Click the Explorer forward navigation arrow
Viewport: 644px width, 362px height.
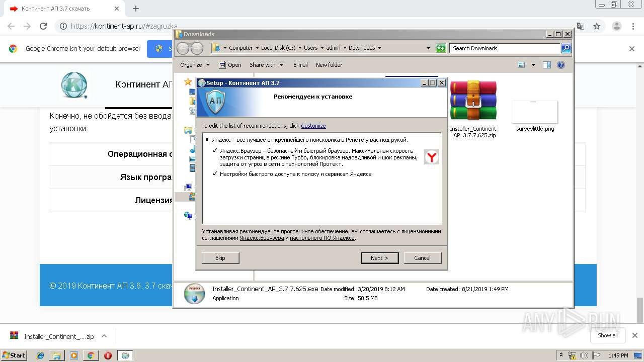coord(197,48)
